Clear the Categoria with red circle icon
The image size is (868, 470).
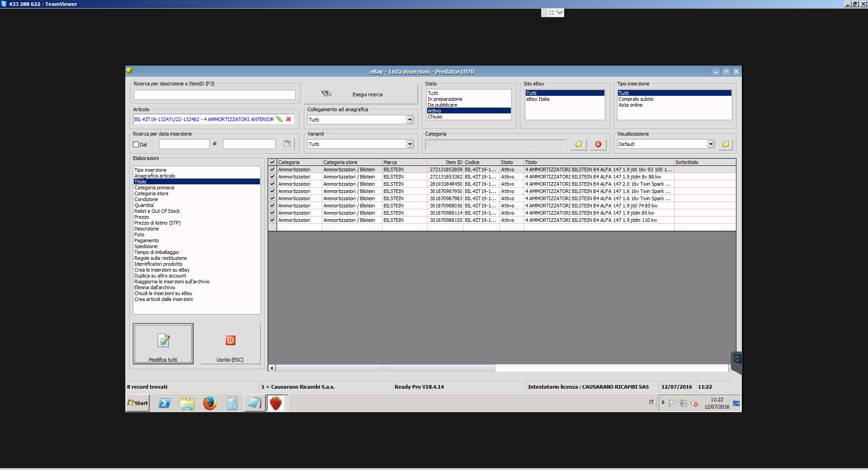(x=598, y=144)
